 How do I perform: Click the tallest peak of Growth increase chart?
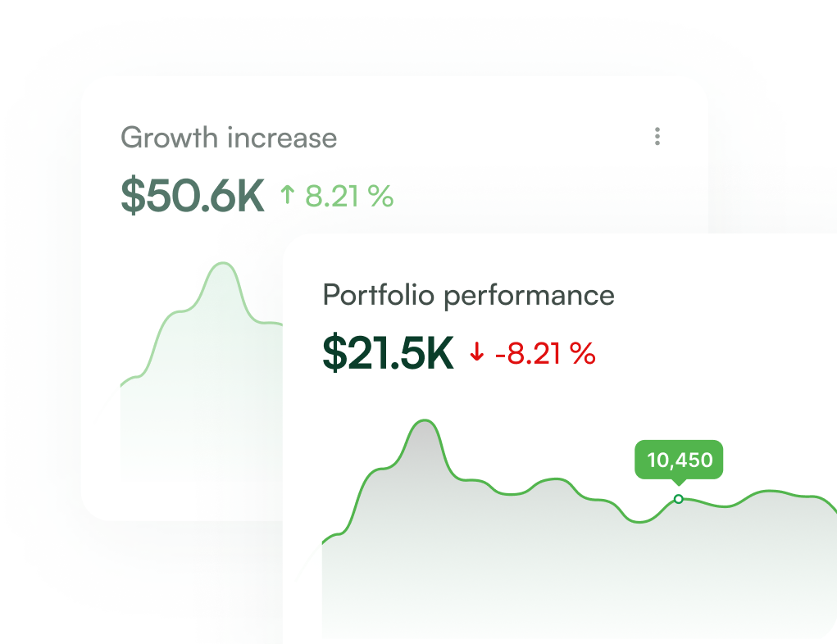point(221,264)
